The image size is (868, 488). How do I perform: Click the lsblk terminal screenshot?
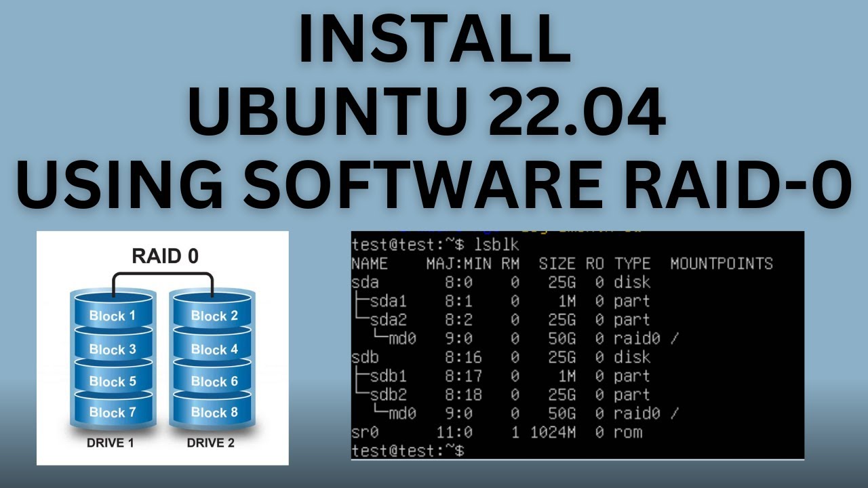(x=578, y=346)
